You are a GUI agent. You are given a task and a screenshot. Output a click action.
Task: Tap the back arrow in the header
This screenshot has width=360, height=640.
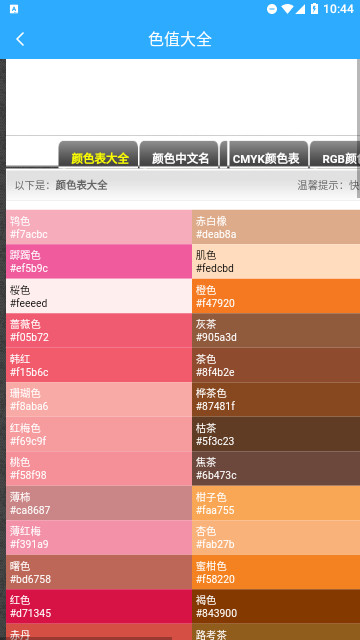[x=20, y=39]
